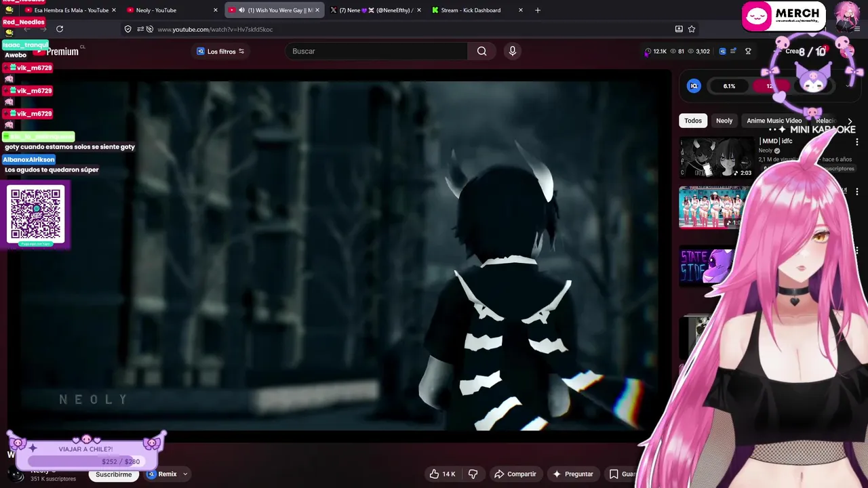Viewport: 868px width, 488px height.
Task: Click the search magnifier button
Action: pos(481,52)
